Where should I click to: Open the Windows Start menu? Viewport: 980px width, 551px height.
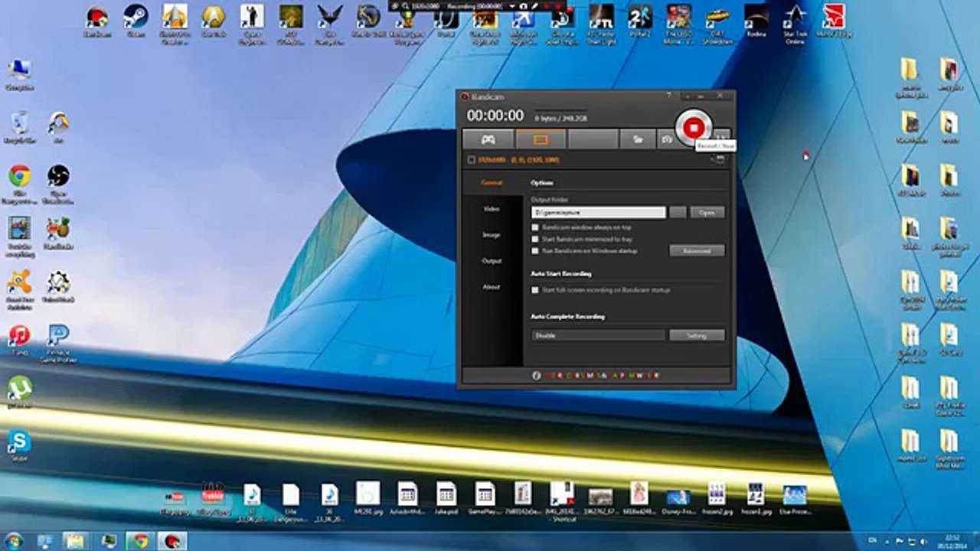(x=14, y=541)
